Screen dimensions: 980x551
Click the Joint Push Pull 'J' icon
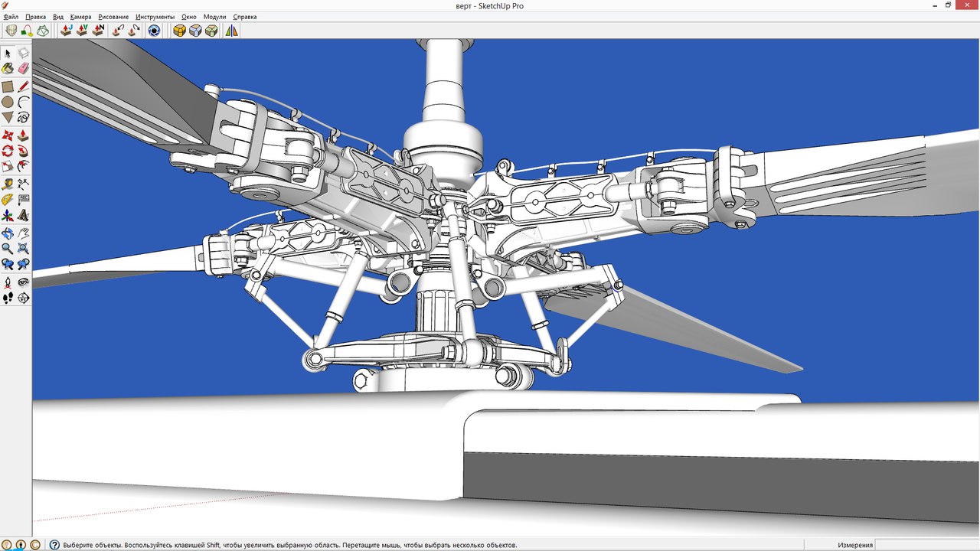coord(66,31)
